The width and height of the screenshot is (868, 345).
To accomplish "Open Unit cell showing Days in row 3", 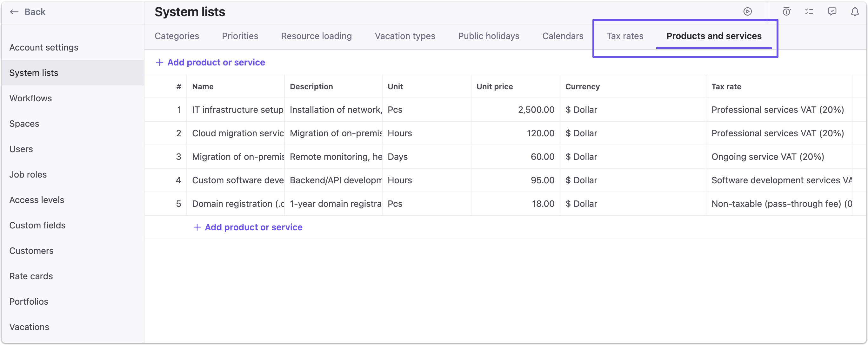I will point(397,157).
